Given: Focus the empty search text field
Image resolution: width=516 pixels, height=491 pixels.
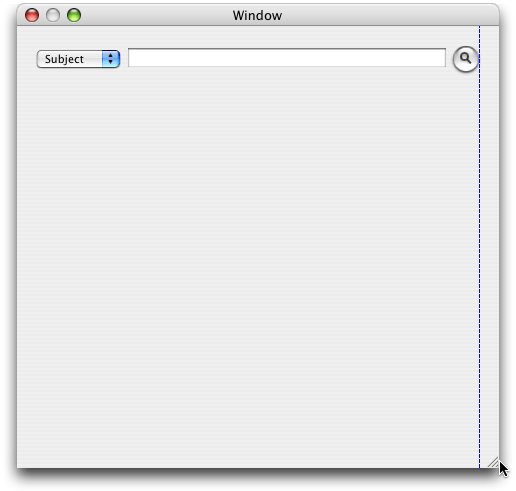Looking at the screenshot, I should point(287,58).
